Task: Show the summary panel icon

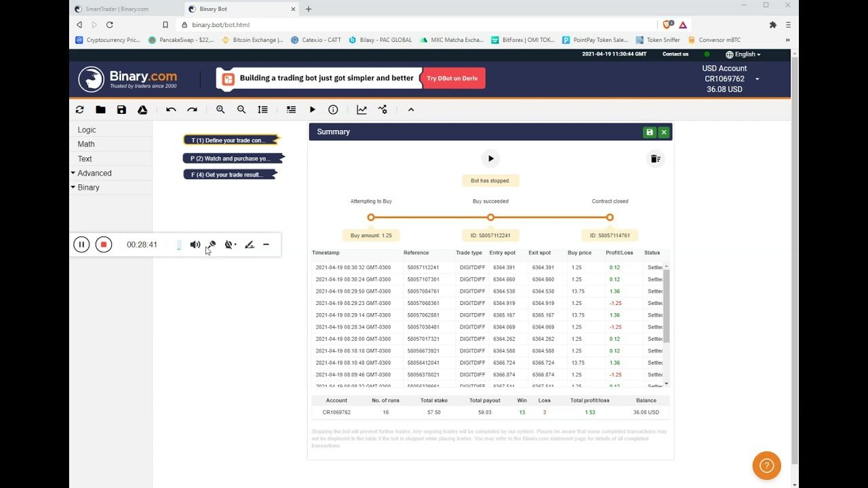Action: point(291,110)
